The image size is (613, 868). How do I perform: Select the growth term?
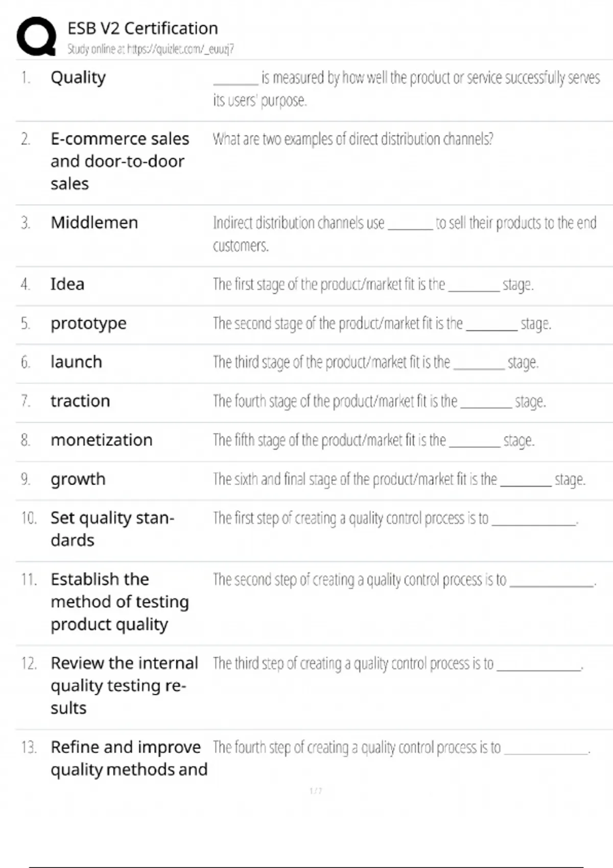coord(78,479)
